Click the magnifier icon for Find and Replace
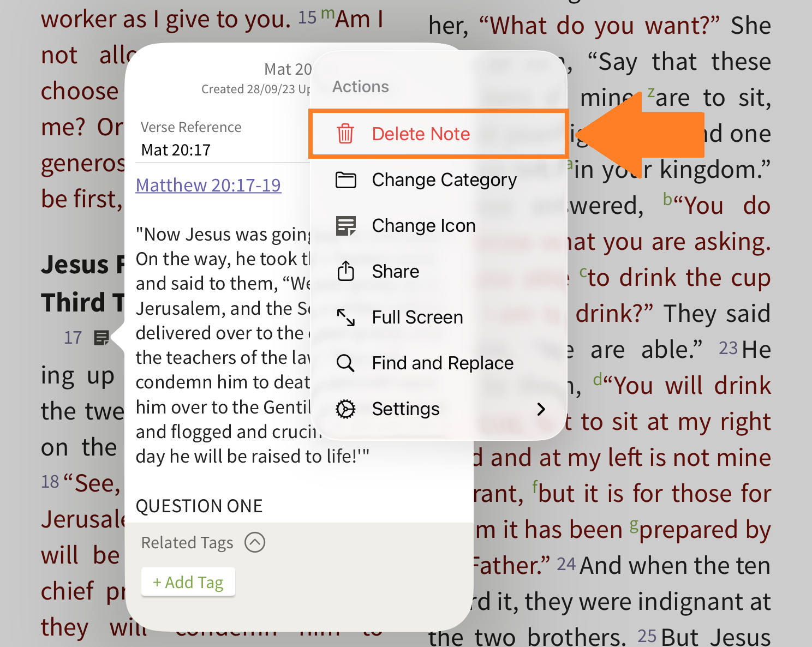 [x=345, y=363]
